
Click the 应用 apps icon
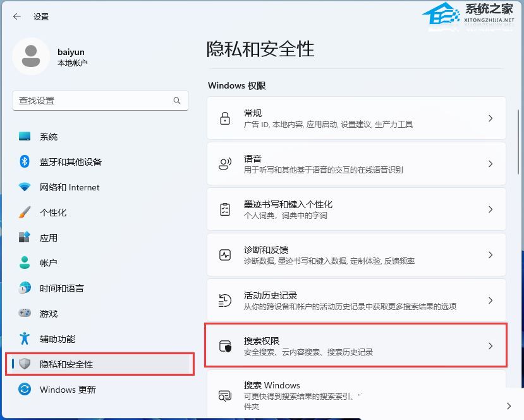click(25, 237)
